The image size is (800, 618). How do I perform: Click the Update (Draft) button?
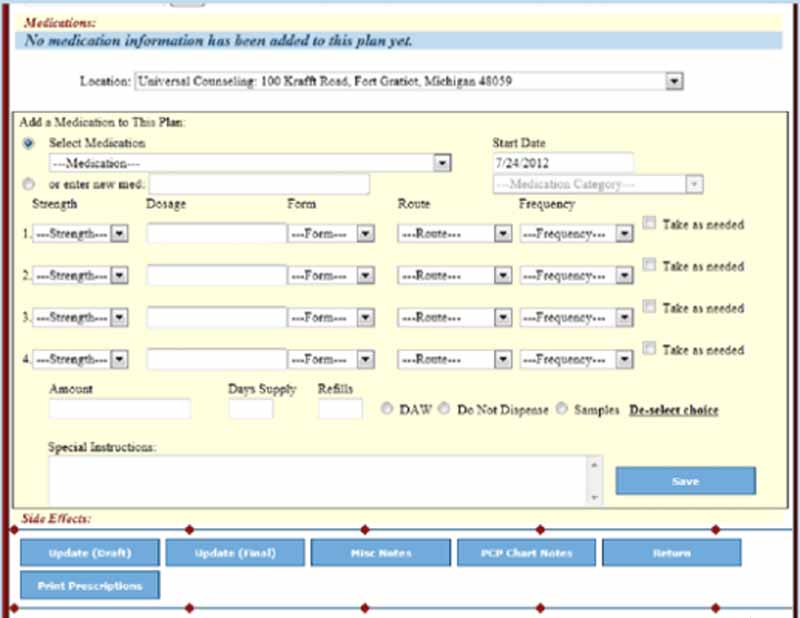pos(90,553)
